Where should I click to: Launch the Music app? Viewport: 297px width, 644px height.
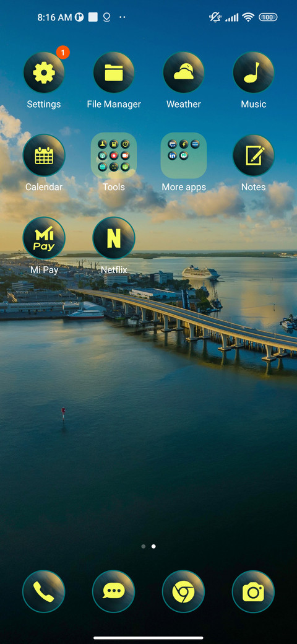pyautogui.click(x=253, y=72)
